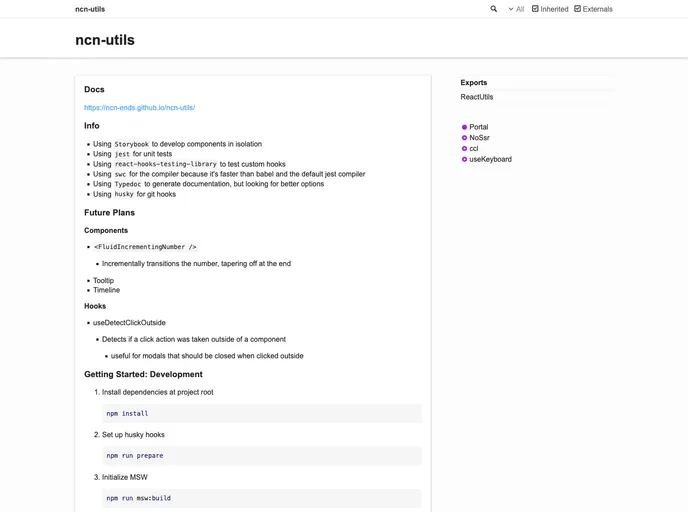Image resolution: width=688 pixels, height=512 pixels.
Task: Open the search magnifier icon
Action: tap(493, 9)
